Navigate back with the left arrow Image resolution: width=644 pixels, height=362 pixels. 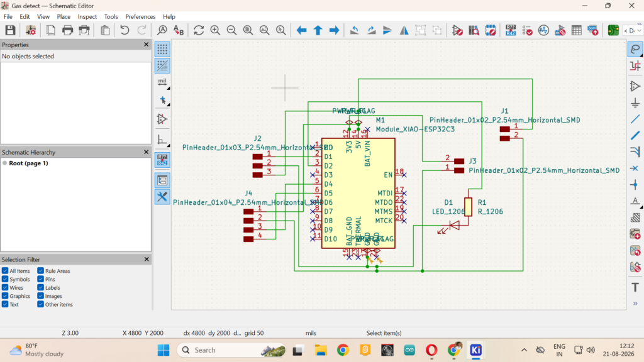coord(301,30)
